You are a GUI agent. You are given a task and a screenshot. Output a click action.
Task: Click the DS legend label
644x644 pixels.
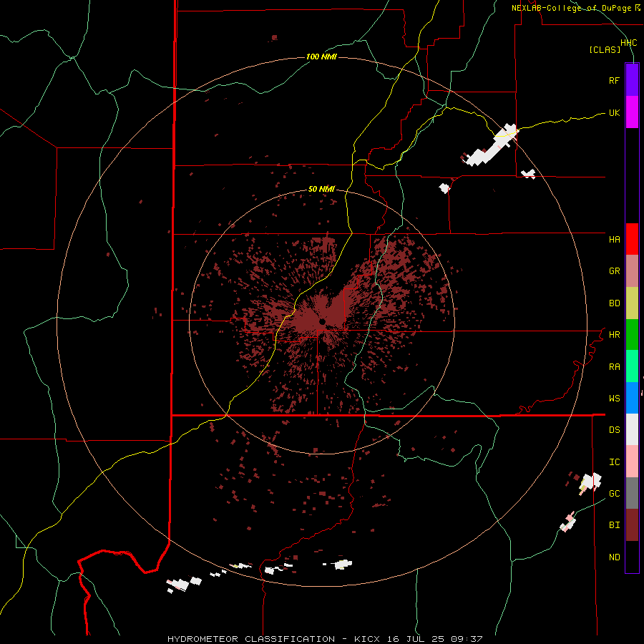614,429
